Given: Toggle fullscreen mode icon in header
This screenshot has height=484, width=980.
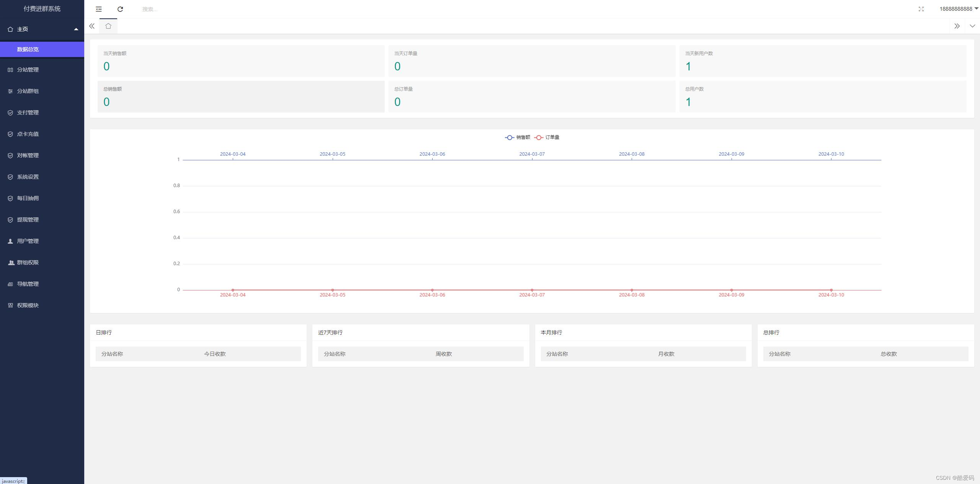Looking at the screenshot, I should point(921,9).
